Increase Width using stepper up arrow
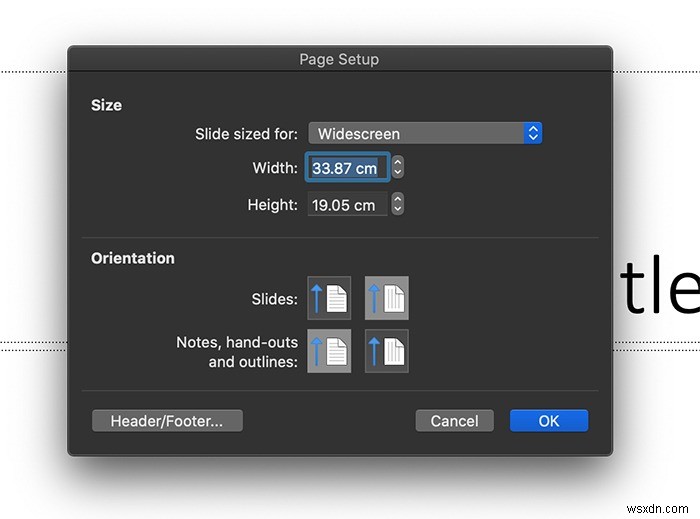This screenshot has width=700, height=519. coord(398,162)
